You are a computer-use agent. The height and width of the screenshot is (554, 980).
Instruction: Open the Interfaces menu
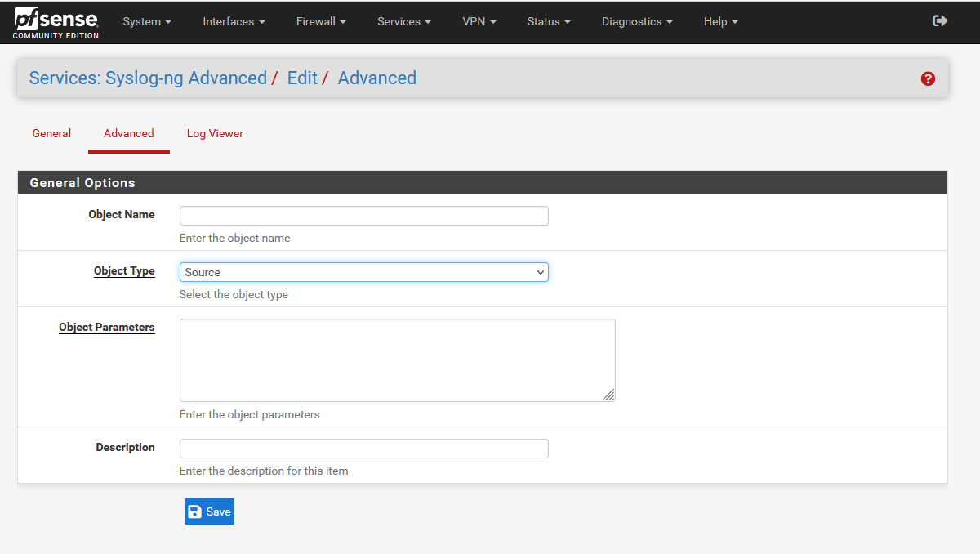(234, 22)
